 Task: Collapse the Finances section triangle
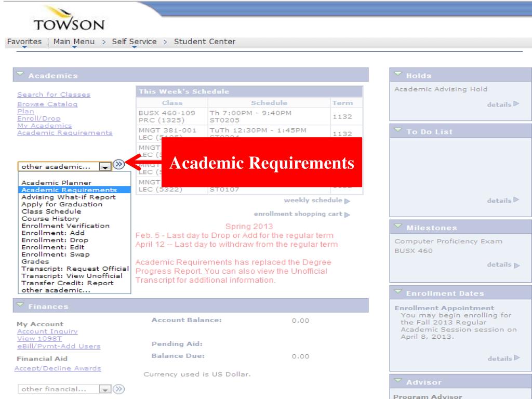[20, 304]
